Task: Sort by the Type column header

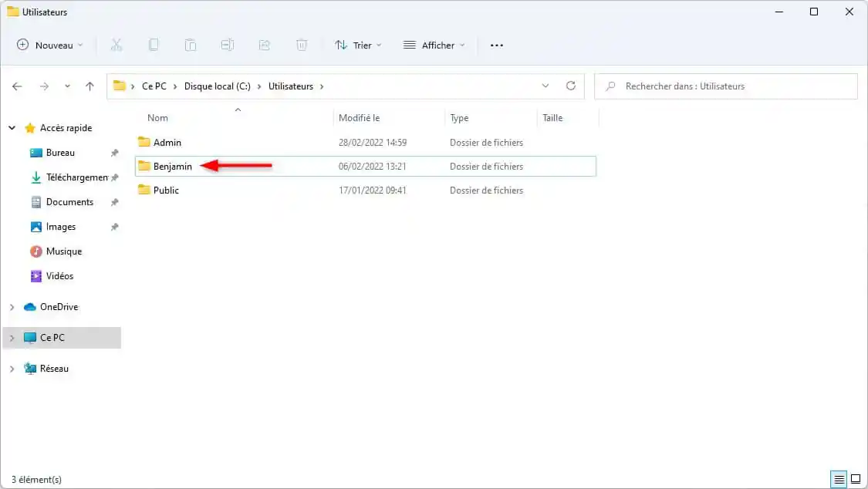Action: pyautogui.click(x=459, y=118)
